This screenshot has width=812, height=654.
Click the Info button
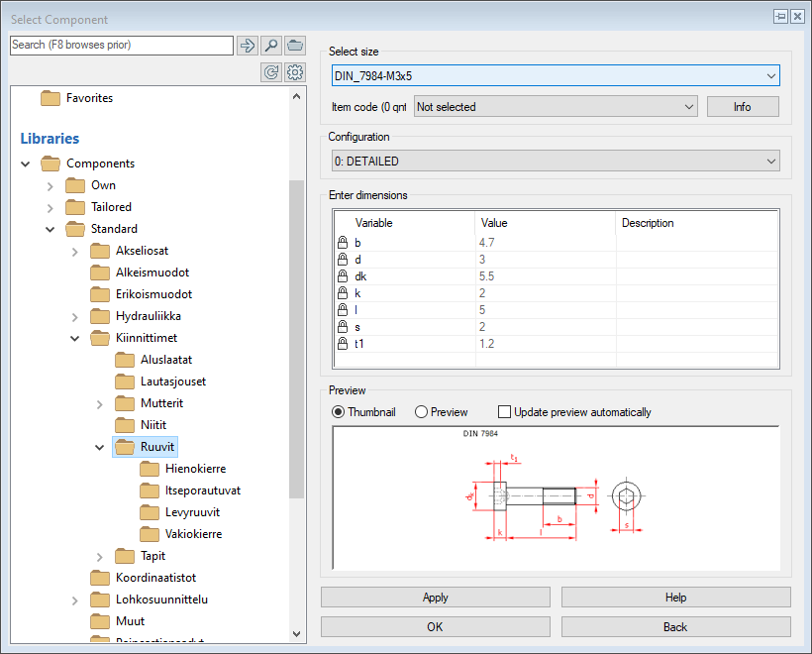coord(742,107)
